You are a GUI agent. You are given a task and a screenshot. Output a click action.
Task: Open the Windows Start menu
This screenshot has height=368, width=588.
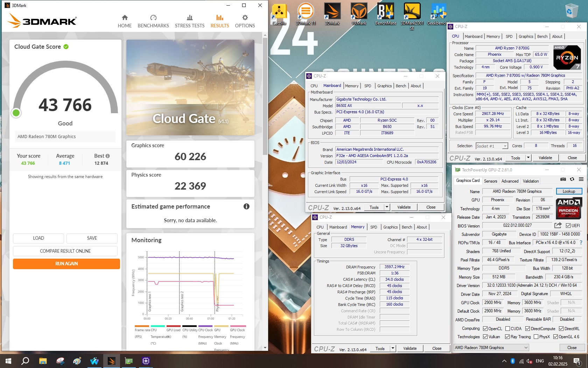click(8, 361)
